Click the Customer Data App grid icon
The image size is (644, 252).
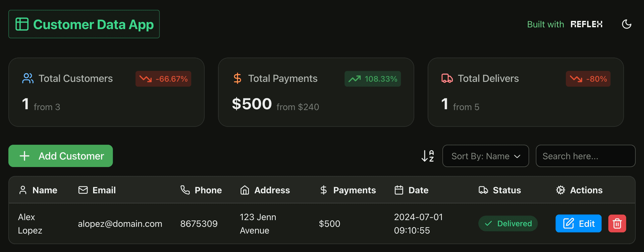(x=21, y=24)
